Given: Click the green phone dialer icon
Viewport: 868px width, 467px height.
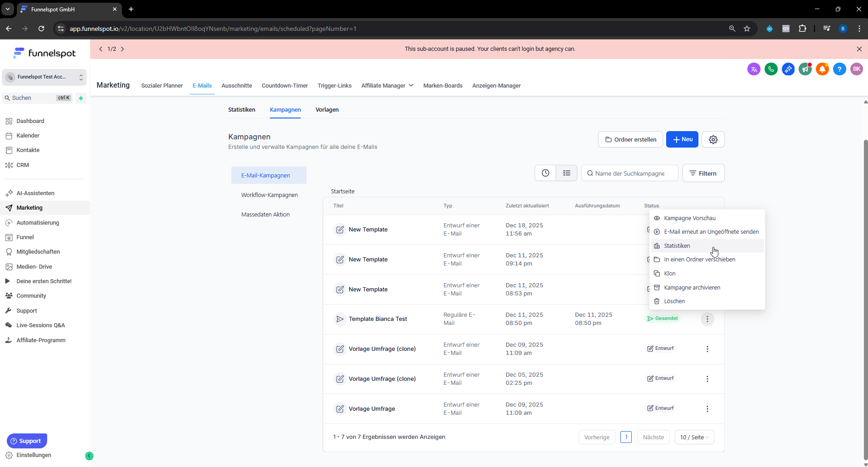Looking at the screenshot, I should coord(771,69).
